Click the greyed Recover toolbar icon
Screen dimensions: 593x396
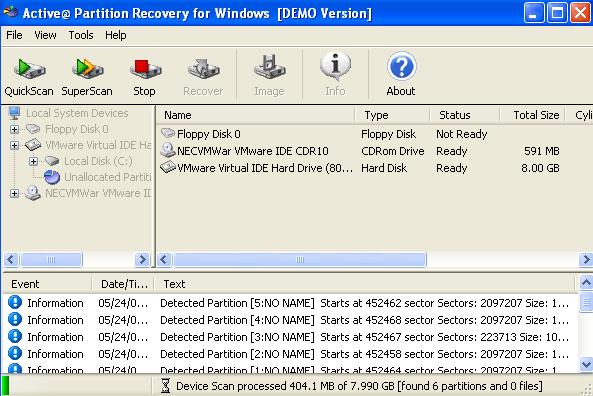point(203,69)
